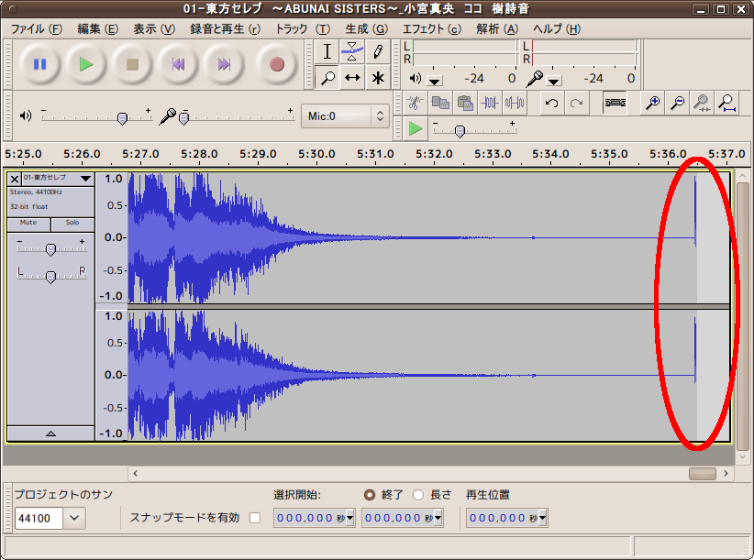Open the エフェクト menu
754x560 pixels.
coord(430,28)
